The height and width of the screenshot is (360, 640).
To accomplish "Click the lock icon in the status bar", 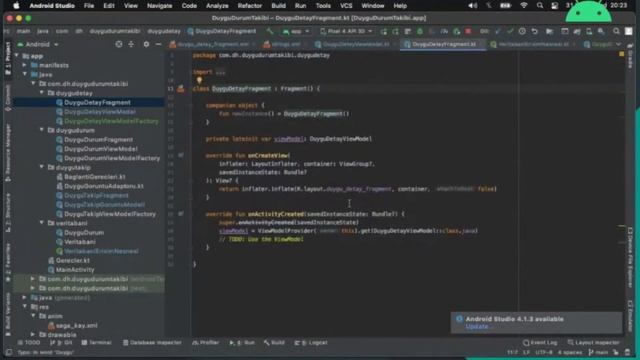I will [x=616, y=353].
